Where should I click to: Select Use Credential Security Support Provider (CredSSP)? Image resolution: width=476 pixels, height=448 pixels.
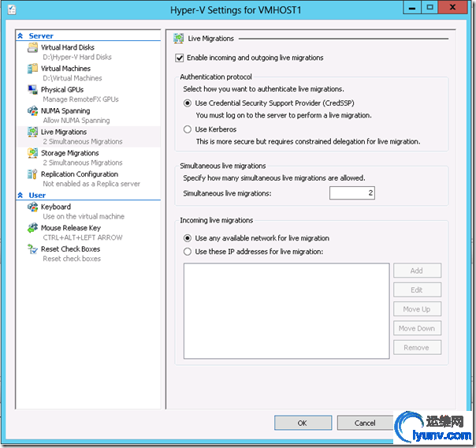188,103
